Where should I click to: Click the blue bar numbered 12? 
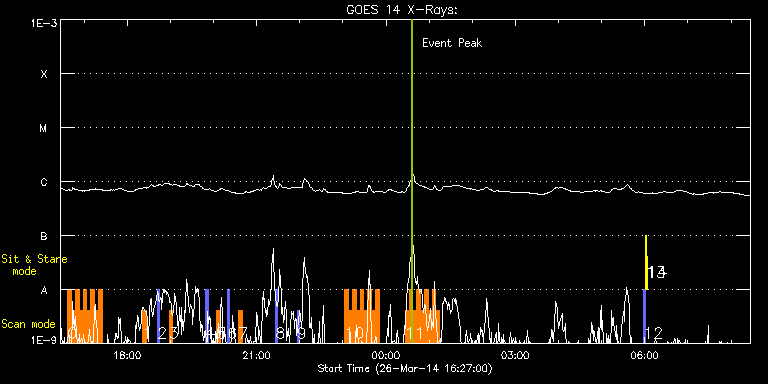click(x=645, y=316)
